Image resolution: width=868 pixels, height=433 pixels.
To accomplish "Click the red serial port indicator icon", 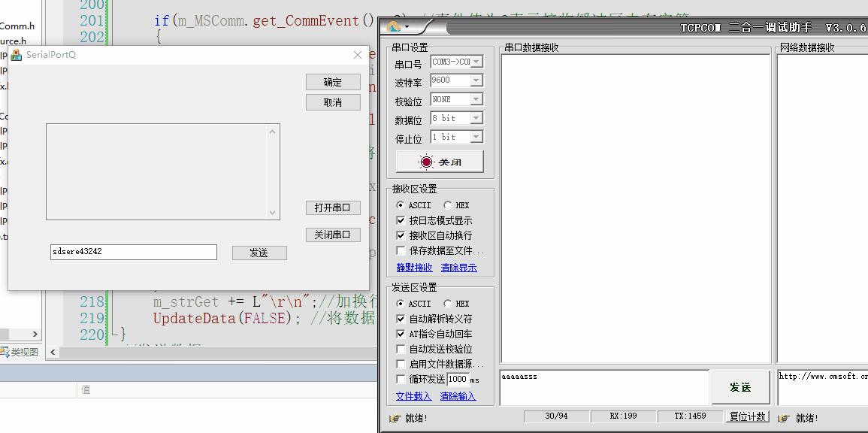I will [427, 162].
